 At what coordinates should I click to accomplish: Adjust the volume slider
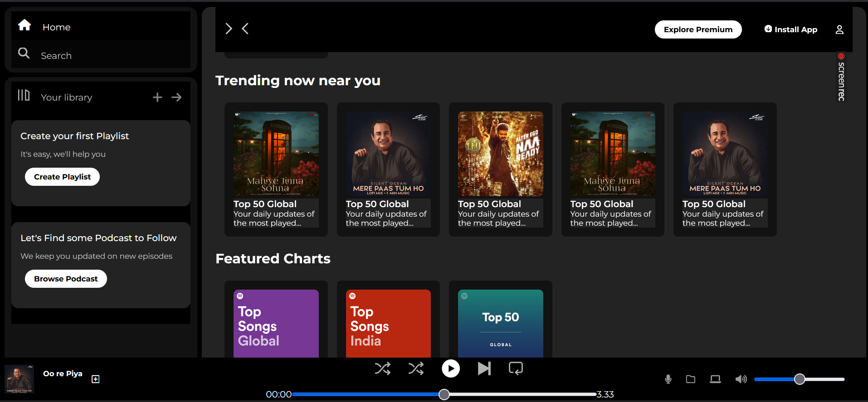(799, 379)
